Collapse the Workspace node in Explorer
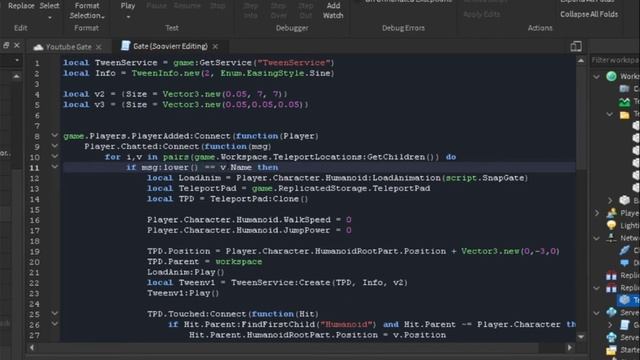Screen dimensions: 640x360 tap(596, 76)
